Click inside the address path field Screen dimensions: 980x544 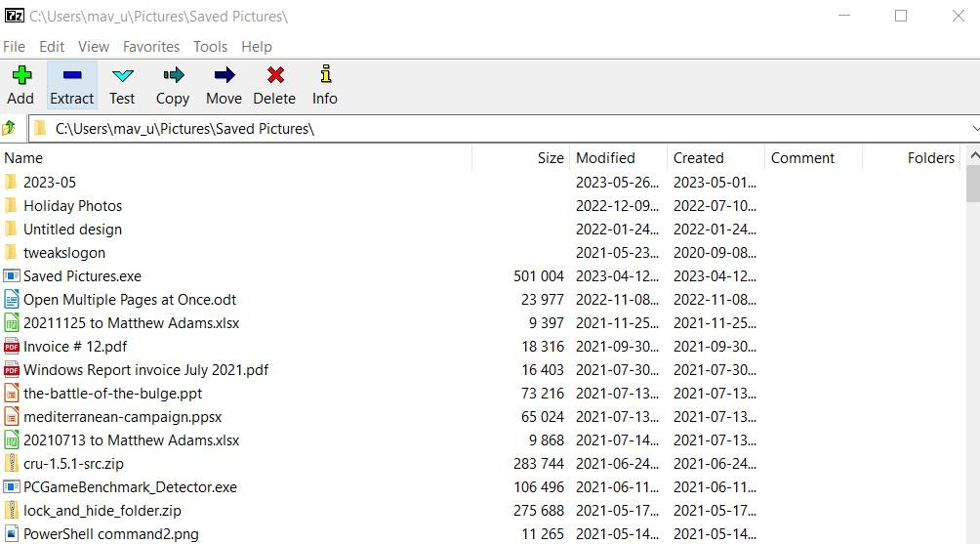click(500, 129)
